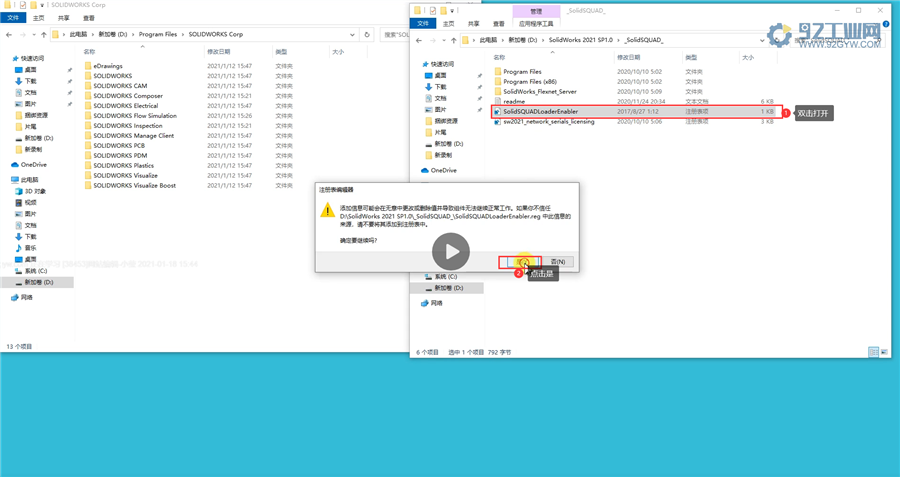Refresh the SOLIDWORKS Corp folder view
This screenshot has width=900, height=477.
[x=367, y=34]
